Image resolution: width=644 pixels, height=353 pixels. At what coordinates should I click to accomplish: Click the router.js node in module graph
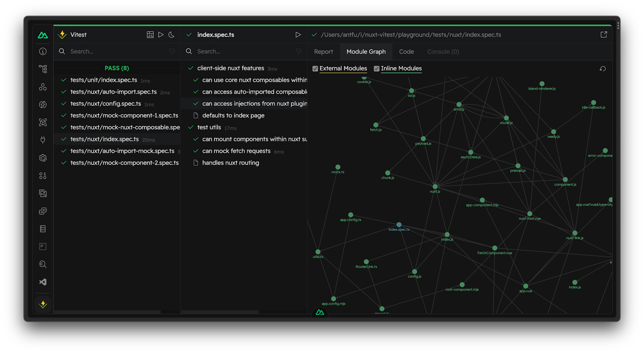[506, 118]
